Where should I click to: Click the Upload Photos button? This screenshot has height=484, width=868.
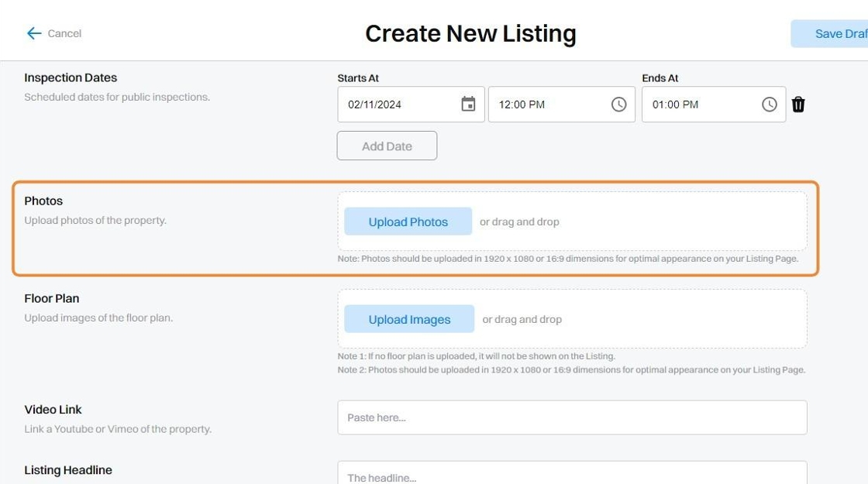(408, 221)
